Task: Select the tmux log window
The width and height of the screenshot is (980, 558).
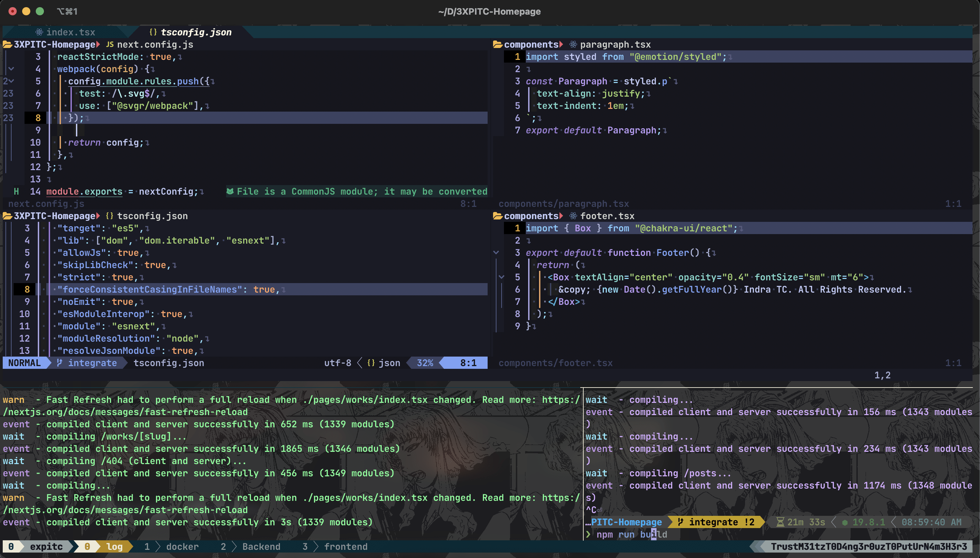Action: pos(114,546)
